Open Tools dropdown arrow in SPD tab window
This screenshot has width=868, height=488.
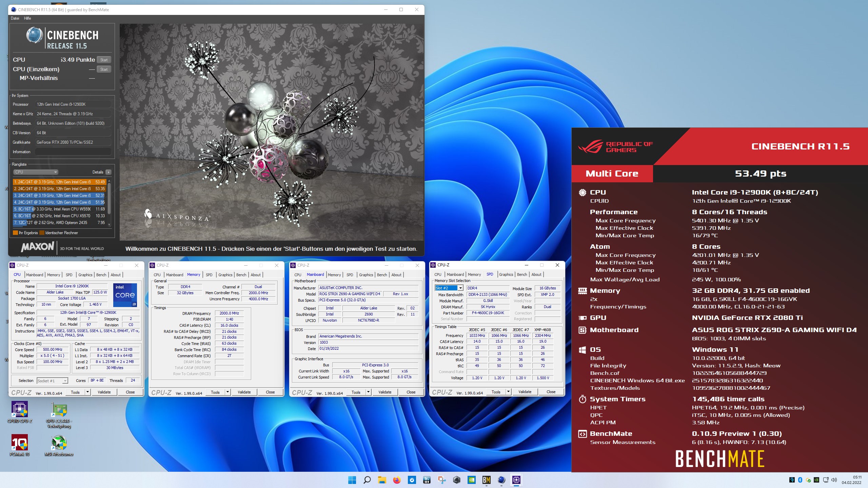coord(508,392)
